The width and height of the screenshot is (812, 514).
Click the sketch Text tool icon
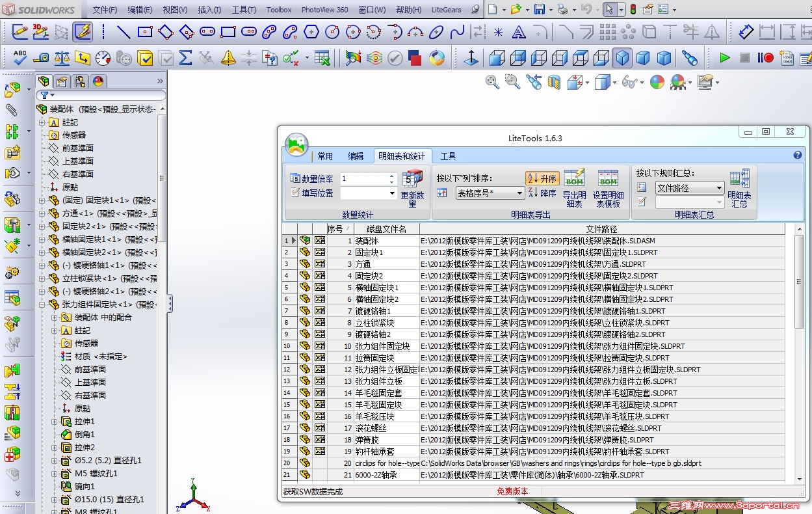tap(519, 32)
